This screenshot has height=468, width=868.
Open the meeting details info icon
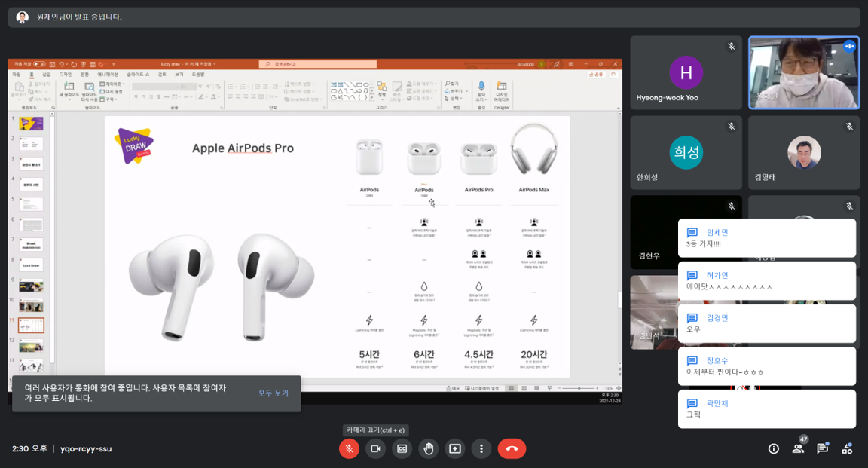(774, 448)
